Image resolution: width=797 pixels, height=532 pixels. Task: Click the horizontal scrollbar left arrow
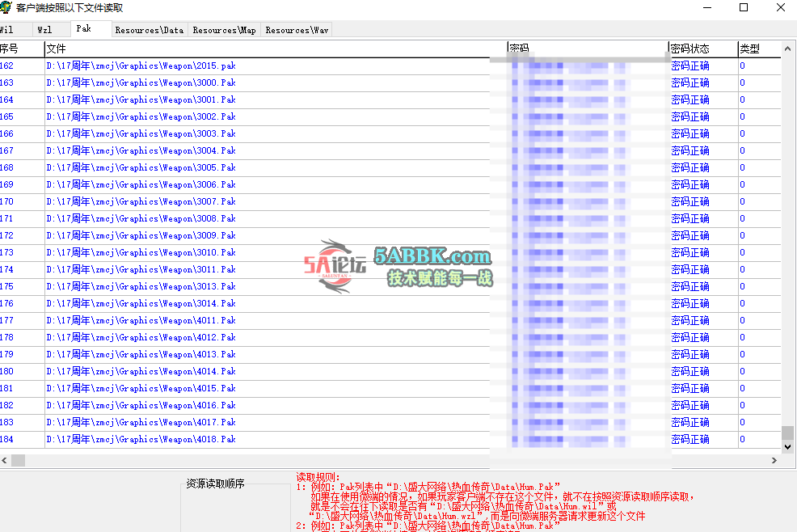pos(5,460)
